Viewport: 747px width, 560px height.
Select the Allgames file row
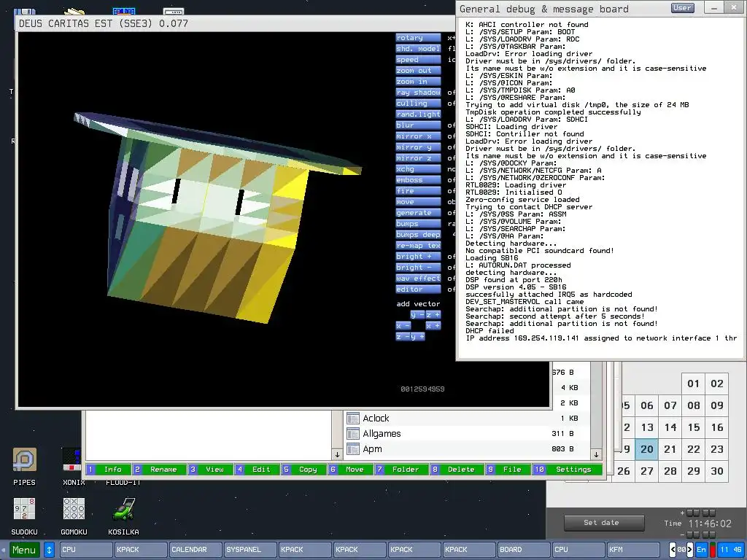(x=467, y=434)
